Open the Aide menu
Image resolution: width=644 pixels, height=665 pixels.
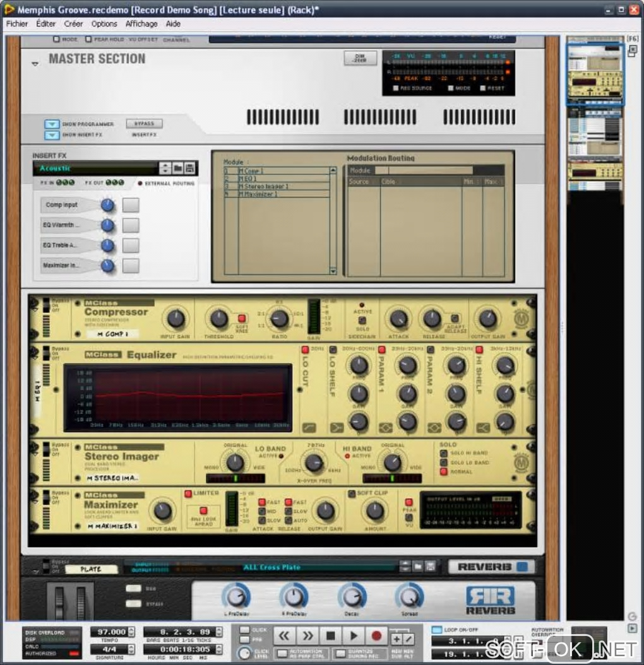pos(173,24)
